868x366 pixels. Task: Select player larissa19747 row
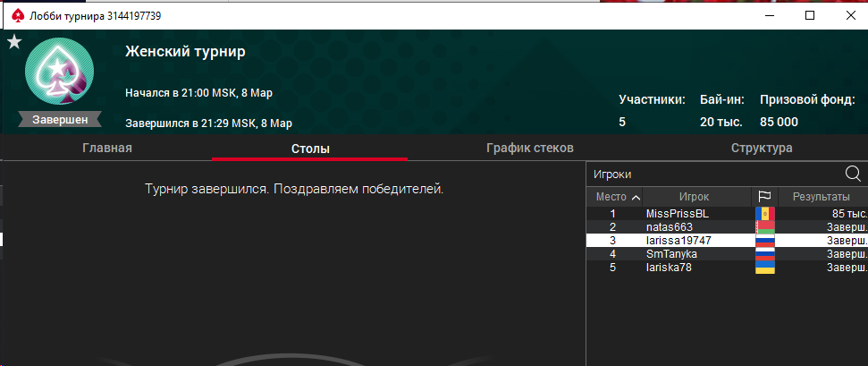coord(727,240)
